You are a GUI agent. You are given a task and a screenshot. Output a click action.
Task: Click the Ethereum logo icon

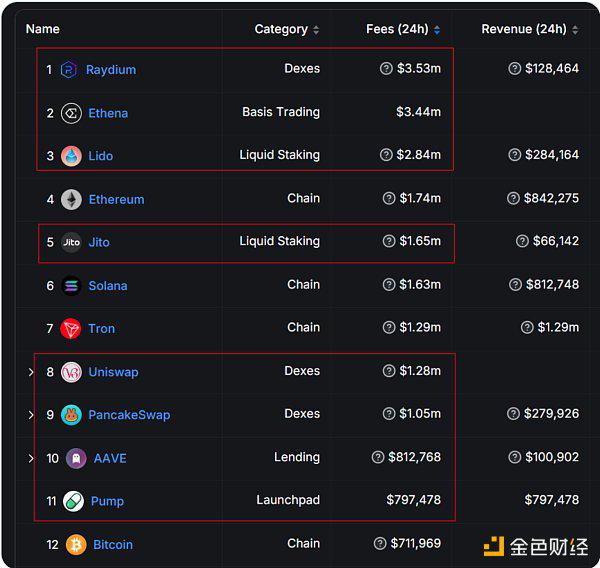71,199
